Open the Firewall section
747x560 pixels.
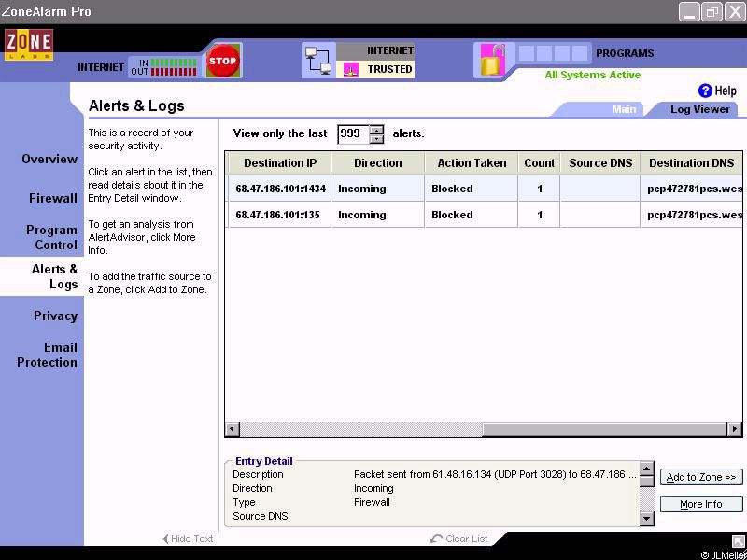click(x=53, y=198)
